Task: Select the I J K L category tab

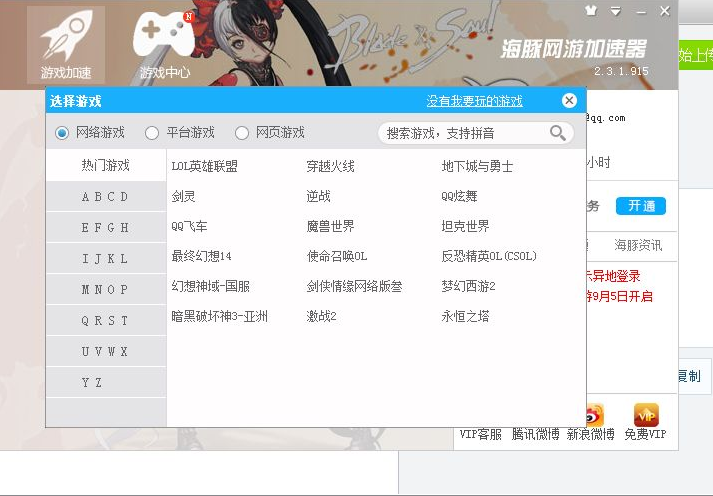Action: tap(106, 258)
